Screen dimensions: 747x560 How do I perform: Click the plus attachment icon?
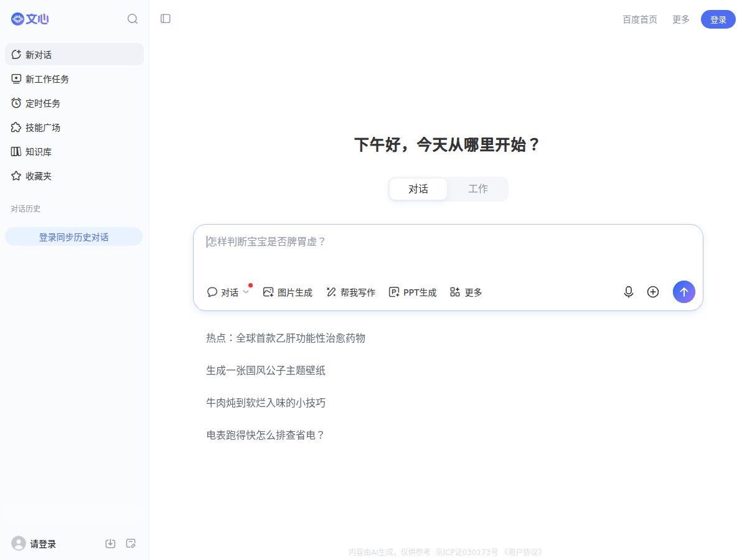tap(653, 292)
